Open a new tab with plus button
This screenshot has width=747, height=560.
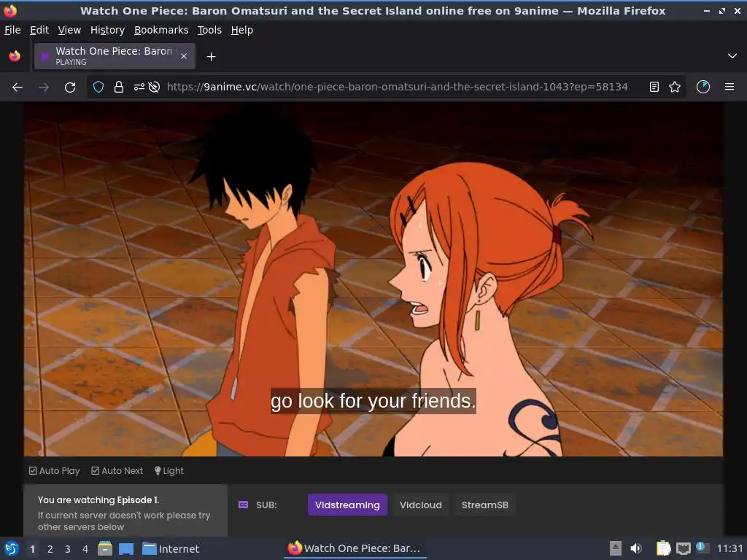point(211,57)
